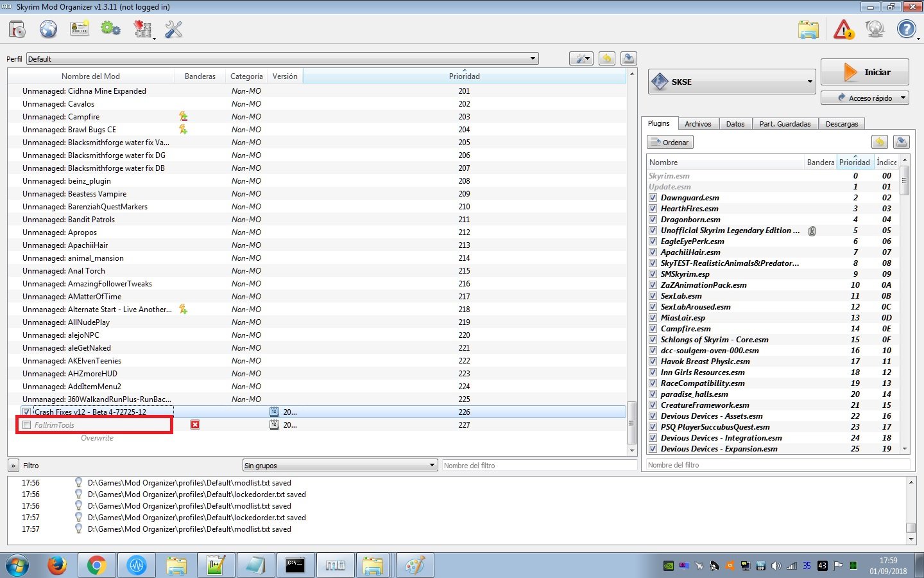Toggle the Campfire.esm plugin checkbox
The height and width of the screenshot is (578, 924).
[x=653, y=329]
